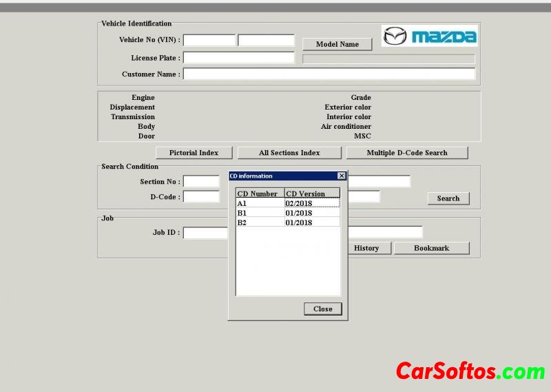
Task: Focus the License Plate input field
Action: pos(238,58)
